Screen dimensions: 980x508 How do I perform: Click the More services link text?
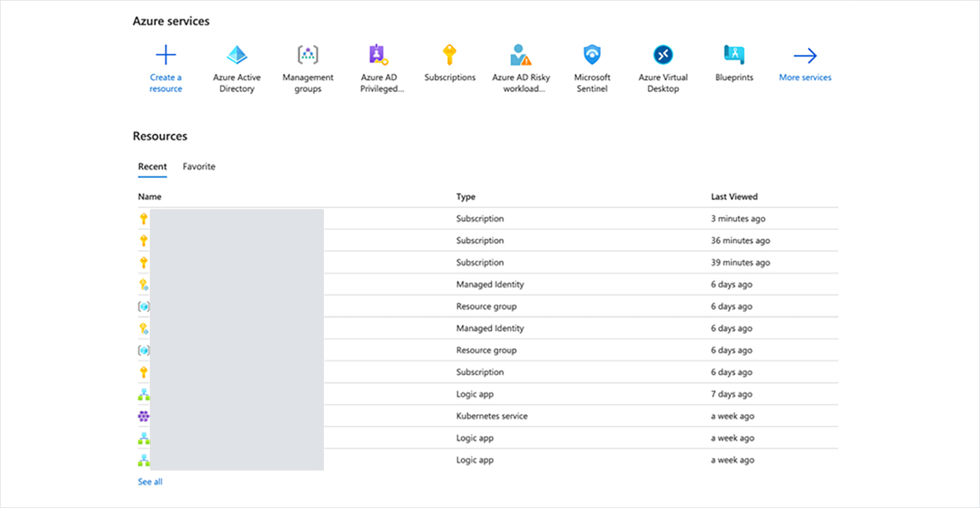pos(805,78)
